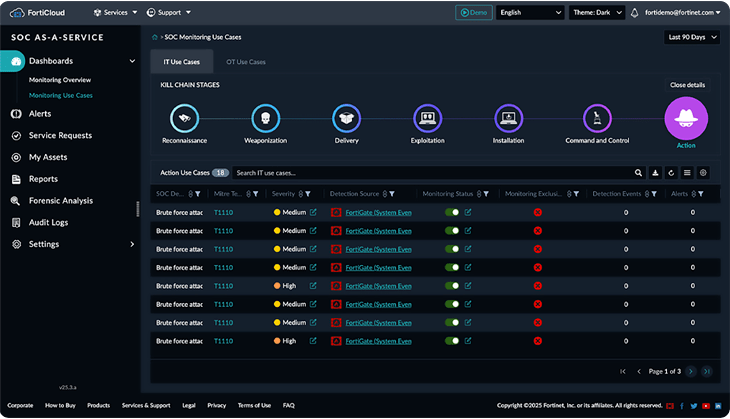Viewport: 730px width, 419px height.
Task: Click the Close details button
Action: 687,85
